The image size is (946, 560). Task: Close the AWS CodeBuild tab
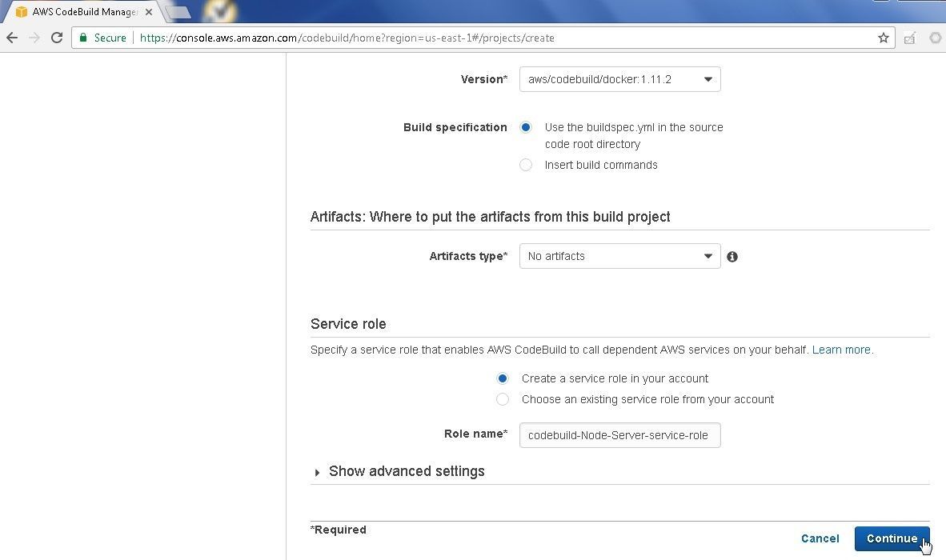coord(149,12)
